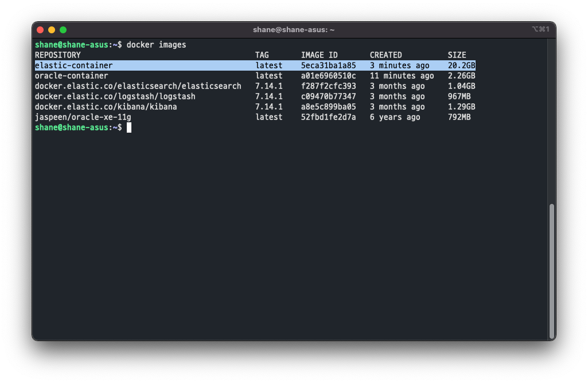Click '3 minutes ago' created value
Viewport: 588px width, 383px height.
pos(400,65)
